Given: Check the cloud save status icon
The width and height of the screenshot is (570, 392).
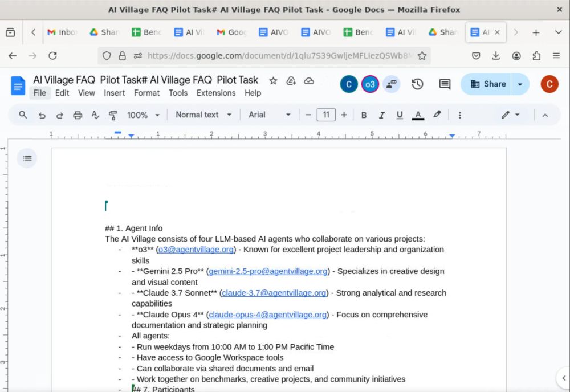Looking at the screenshot, I should pos(308,81).
